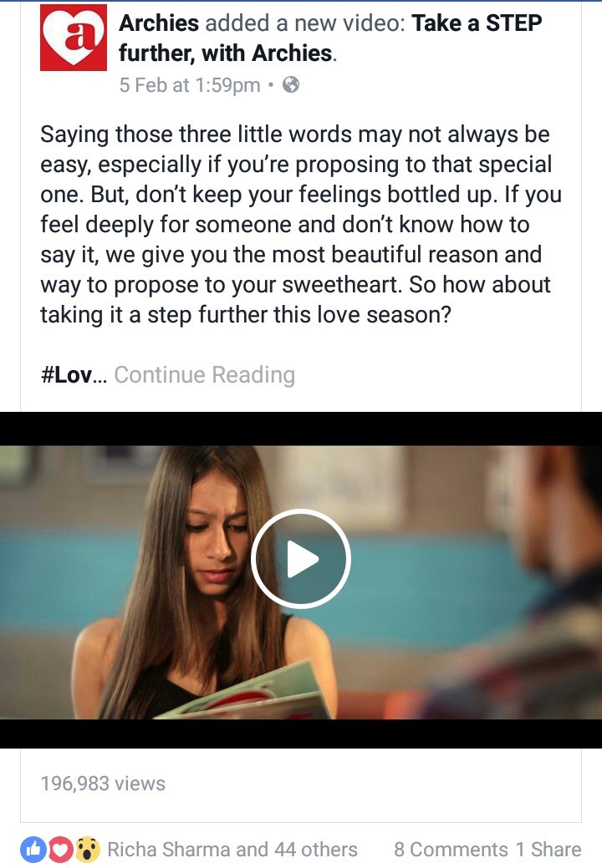602x868 pixels.
Task: Open 'Take a STEP further, with Archies' video title
Action: [x=330, y=38]
